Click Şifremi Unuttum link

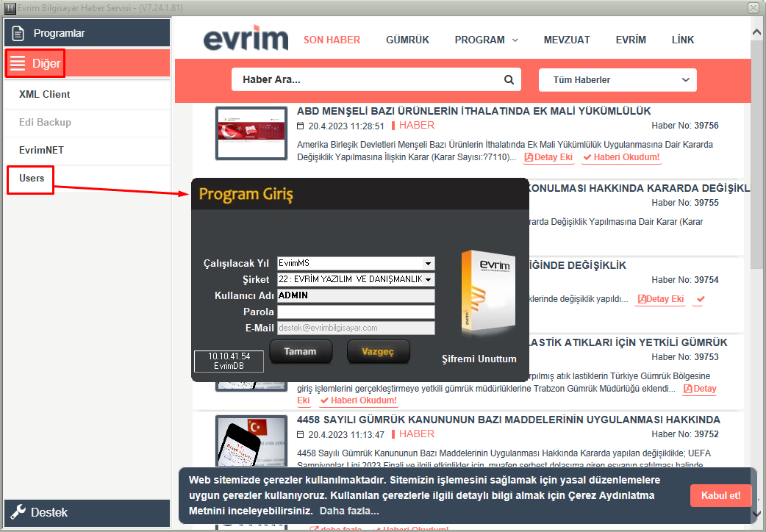(x=479, y=359)
